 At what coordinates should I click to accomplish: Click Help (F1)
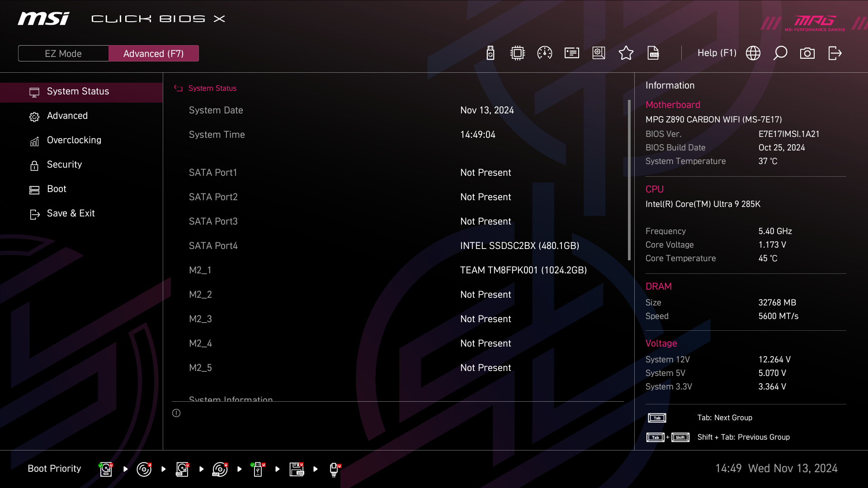point(717,53)
